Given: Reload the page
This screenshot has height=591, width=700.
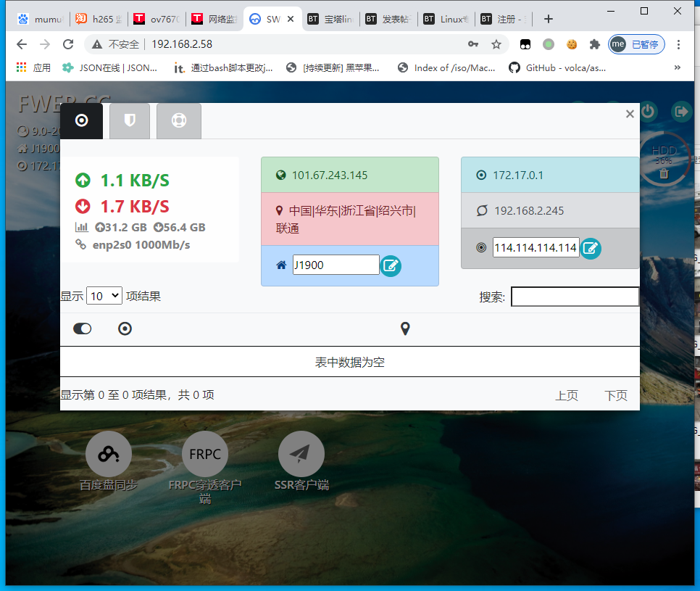Looking at the screenshot, I should (x=68, y=44).
